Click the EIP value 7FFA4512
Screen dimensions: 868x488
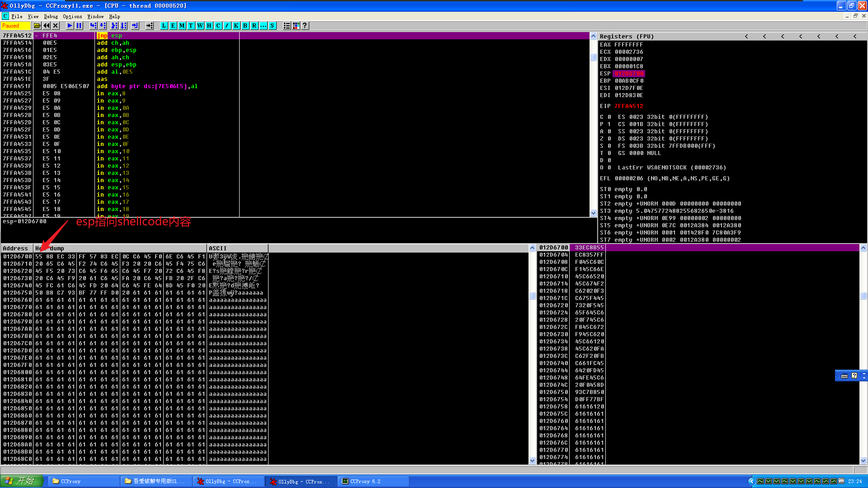click(x=628, y=106)
